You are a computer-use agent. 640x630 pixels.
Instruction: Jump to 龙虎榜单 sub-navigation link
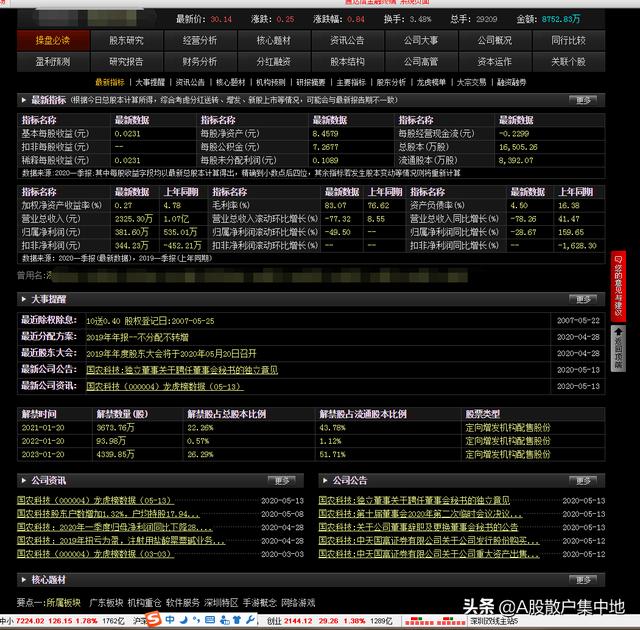coord(431,82)
